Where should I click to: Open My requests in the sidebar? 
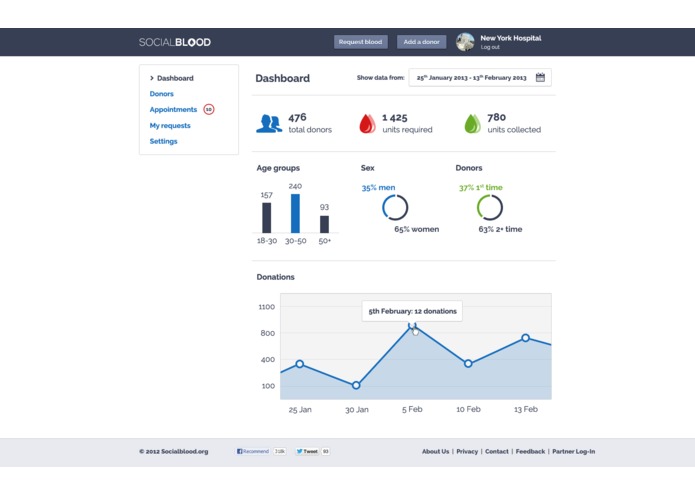[170, 126]
